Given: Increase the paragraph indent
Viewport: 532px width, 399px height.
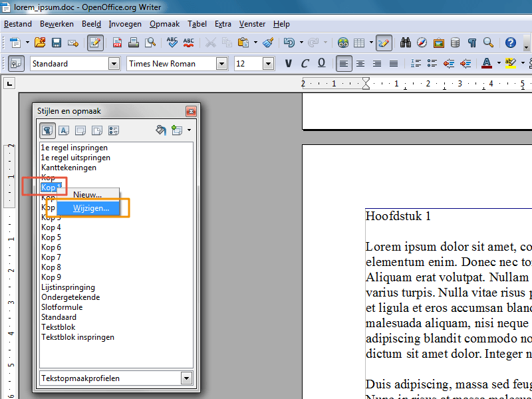Looking at the screenshot, I should (465, 63).
